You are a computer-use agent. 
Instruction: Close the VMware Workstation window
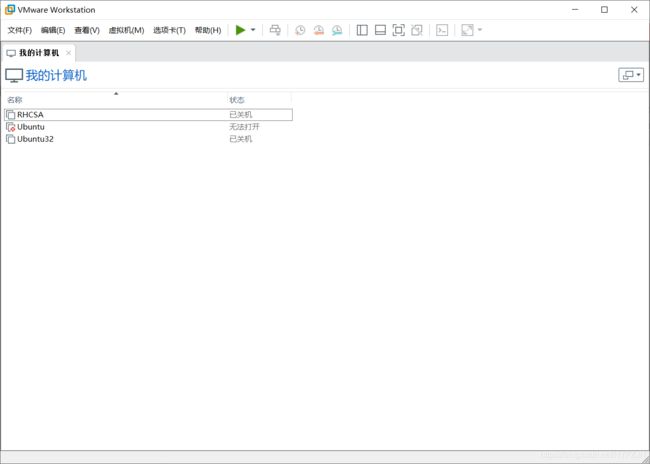[634, 10]
